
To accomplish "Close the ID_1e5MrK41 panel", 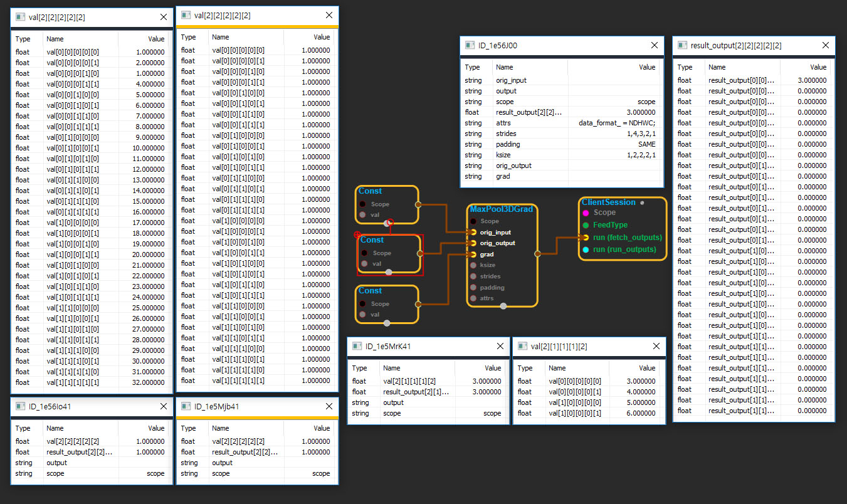I will coord(500,346).
